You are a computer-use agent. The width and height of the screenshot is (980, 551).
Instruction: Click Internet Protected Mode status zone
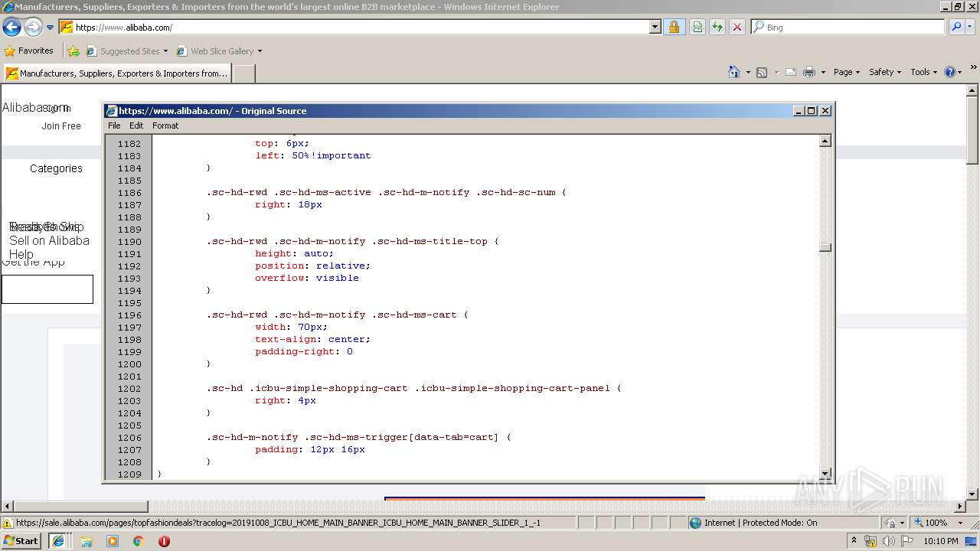[x=760, y=523]
